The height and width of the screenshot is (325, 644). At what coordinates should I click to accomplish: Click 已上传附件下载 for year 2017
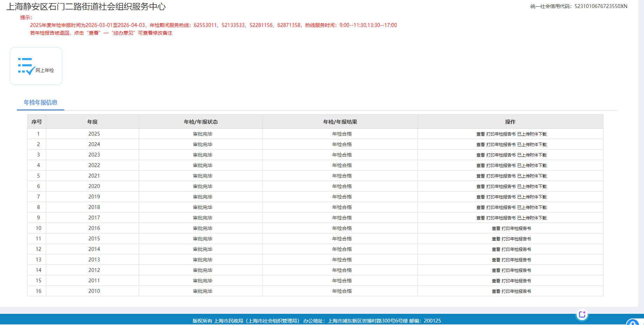pos(532,218)
